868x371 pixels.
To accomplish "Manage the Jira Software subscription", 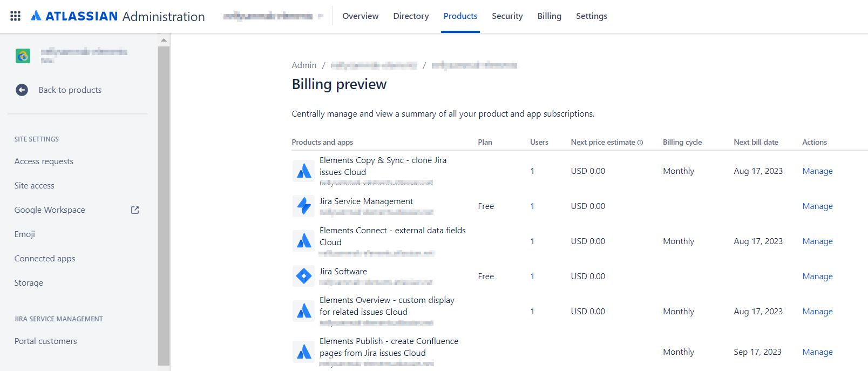I will coord(817,276).
